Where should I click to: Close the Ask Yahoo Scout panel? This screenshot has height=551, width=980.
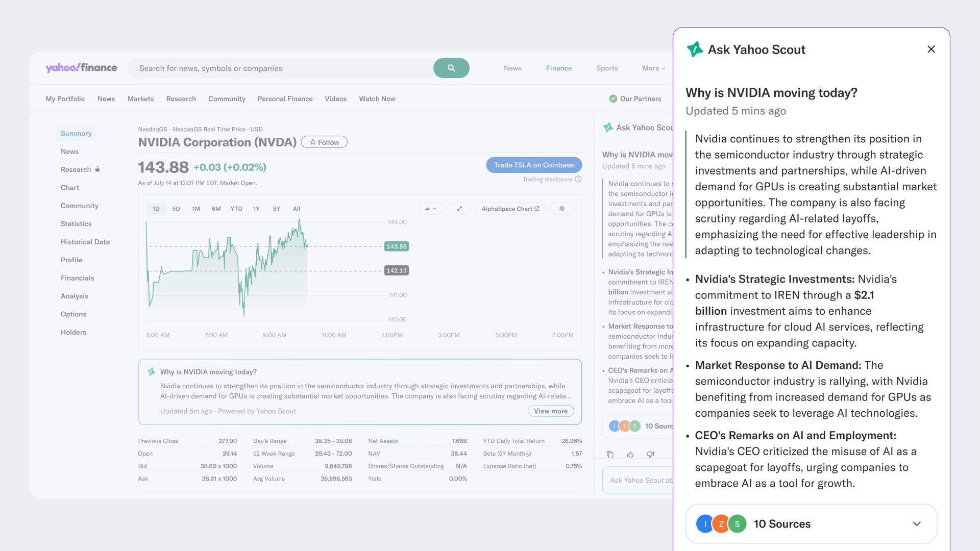(x=931, y=49)
